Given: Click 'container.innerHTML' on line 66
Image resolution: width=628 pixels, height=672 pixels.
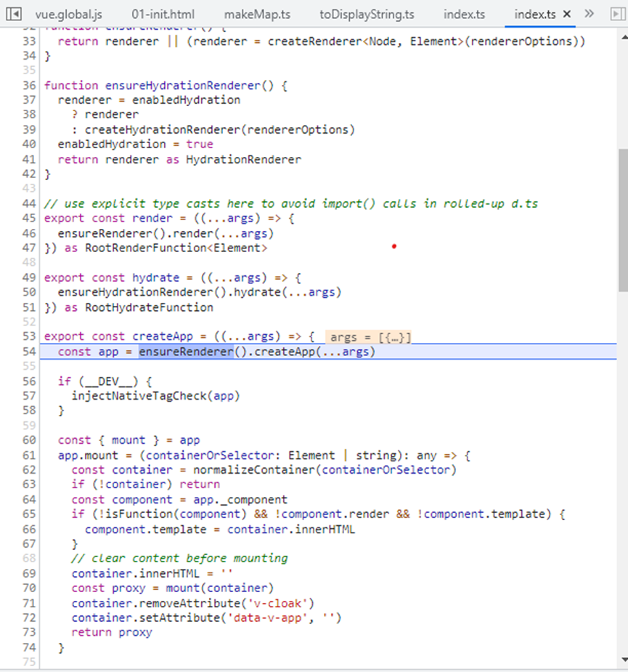Looking at the screenshot, I should click(x=291, y=530).
